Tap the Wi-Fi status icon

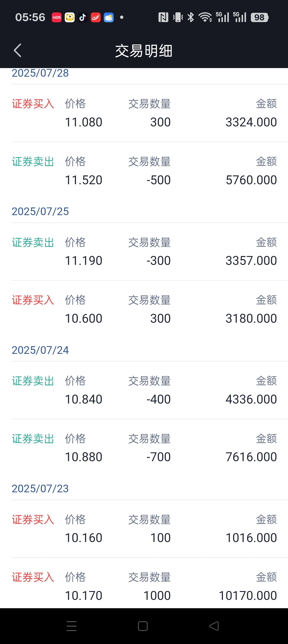pos(205,17)
